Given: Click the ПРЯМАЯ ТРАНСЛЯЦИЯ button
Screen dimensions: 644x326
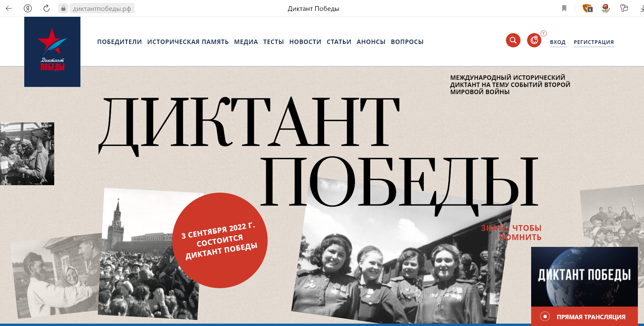Looking at the screenshot, I should click(584, 316).
